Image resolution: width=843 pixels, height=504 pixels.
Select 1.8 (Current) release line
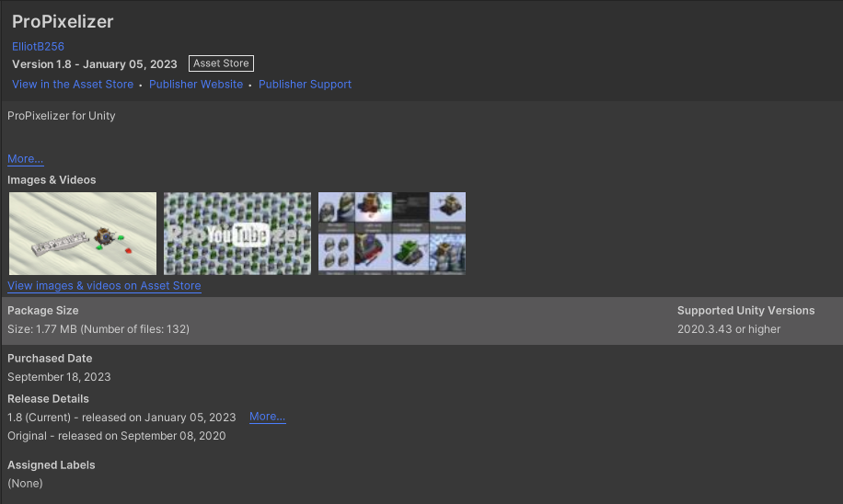pyautogui.click(x=121, y=418)
